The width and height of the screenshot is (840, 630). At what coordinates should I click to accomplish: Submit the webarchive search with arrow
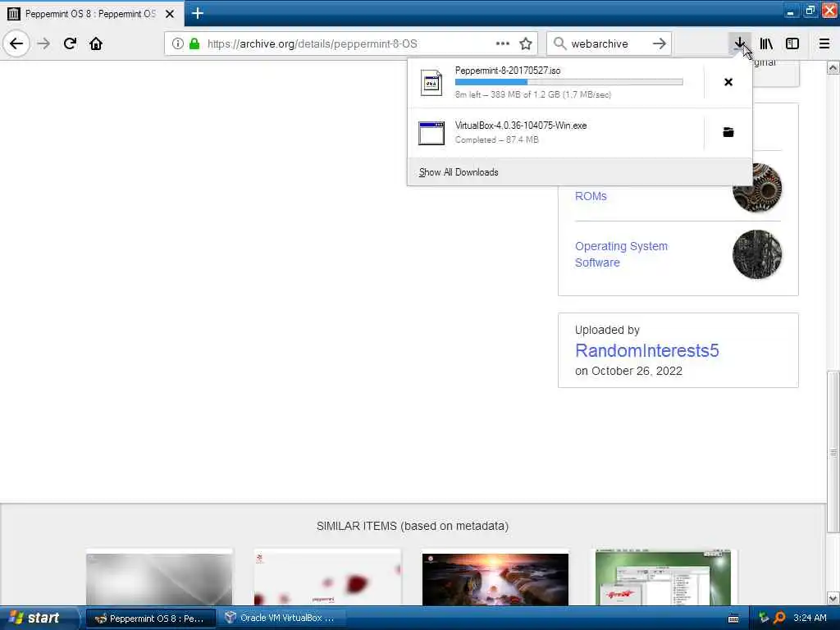tap(660, 43)
